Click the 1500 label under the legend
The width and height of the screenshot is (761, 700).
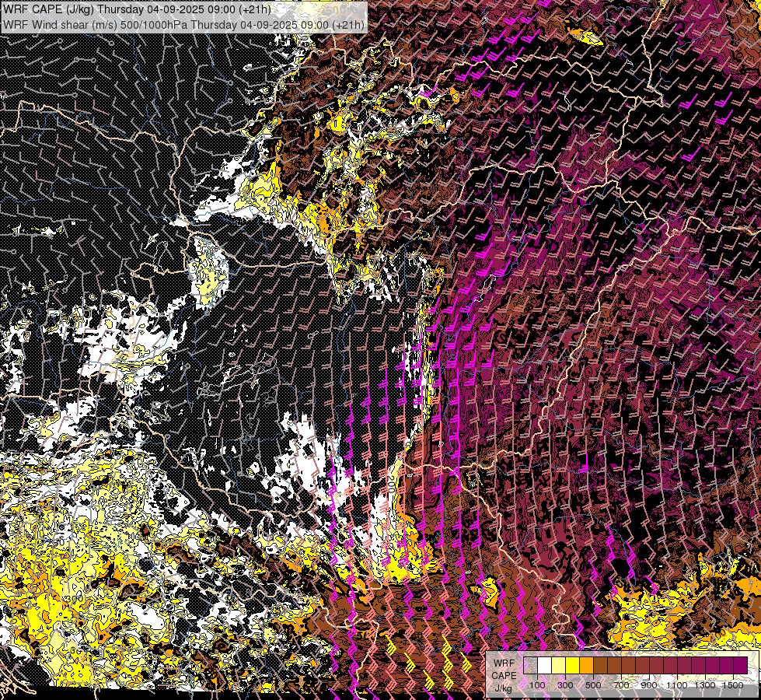[733, 685]
